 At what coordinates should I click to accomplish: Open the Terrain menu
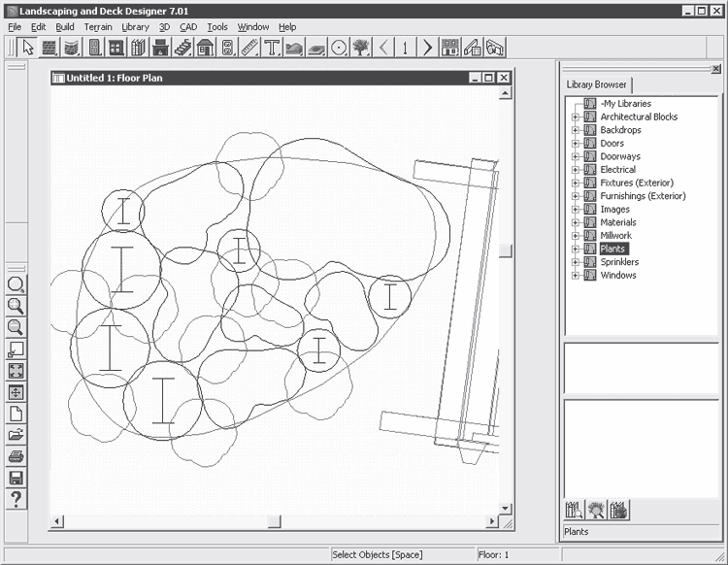[x=97, y=27]
